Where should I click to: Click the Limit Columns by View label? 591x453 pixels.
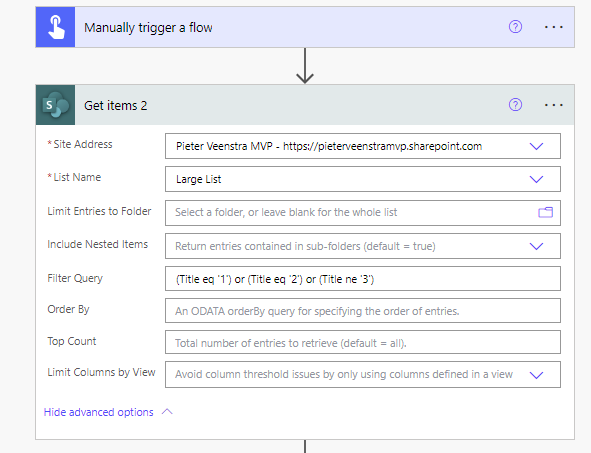tap(101, 372)
